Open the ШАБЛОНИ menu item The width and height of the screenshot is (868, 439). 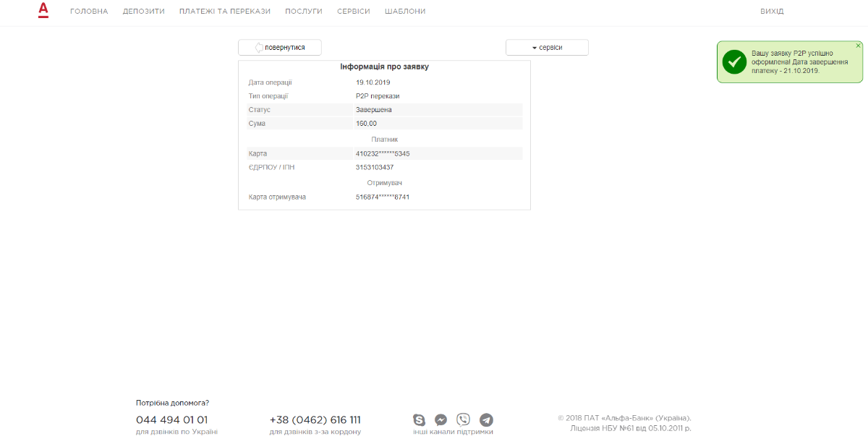405,12
